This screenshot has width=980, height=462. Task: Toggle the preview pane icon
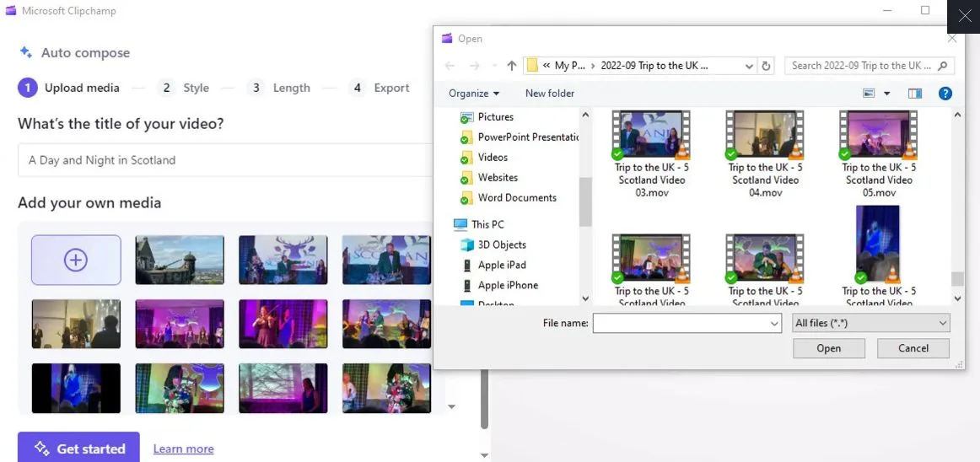coord(915,94)
